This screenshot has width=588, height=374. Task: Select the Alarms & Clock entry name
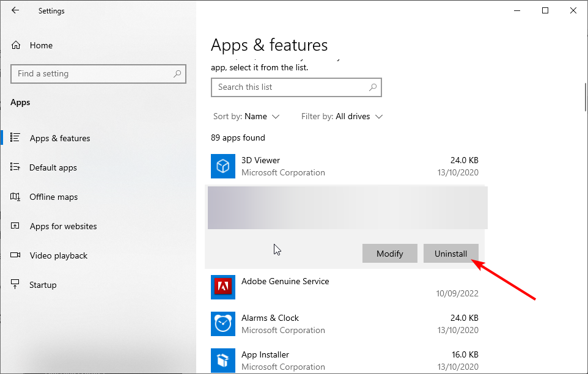[270, 318]
